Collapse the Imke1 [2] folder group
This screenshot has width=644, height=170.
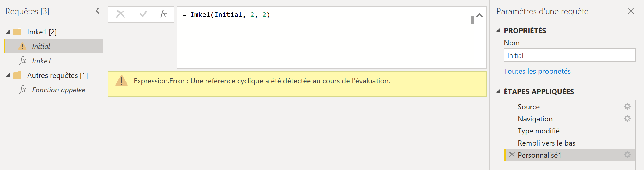[8, 32]
